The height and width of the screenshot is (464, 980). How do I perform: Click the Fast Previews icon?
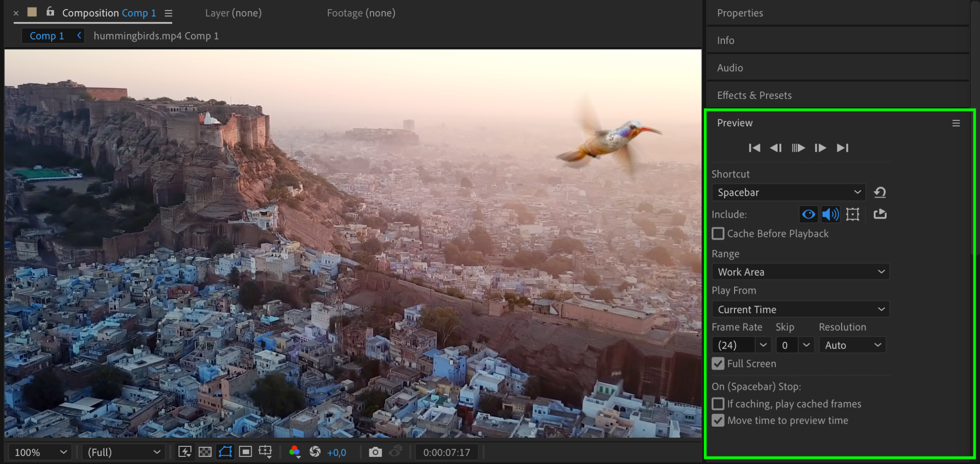(185, 452)
